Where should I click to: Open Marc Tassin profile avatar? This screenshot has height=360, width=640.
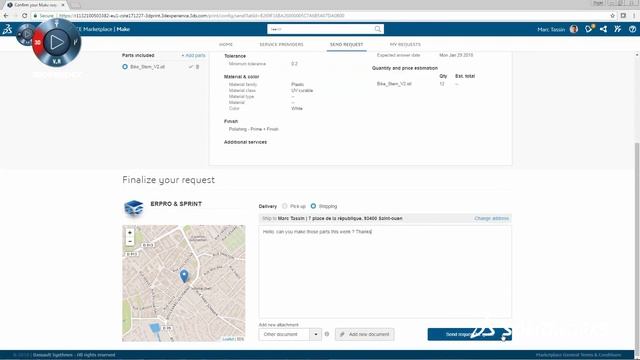[x=574, y=29]
